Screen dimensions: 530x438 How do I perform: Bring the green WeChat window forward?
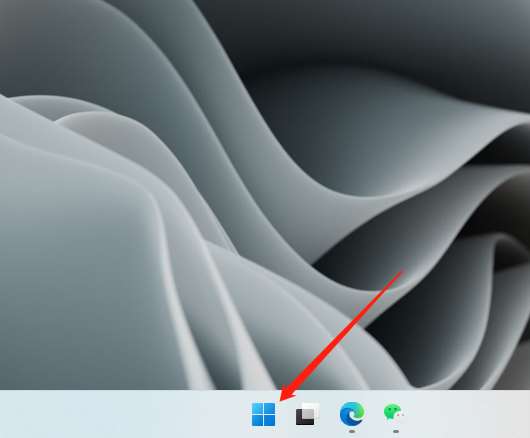coord(394,413)
